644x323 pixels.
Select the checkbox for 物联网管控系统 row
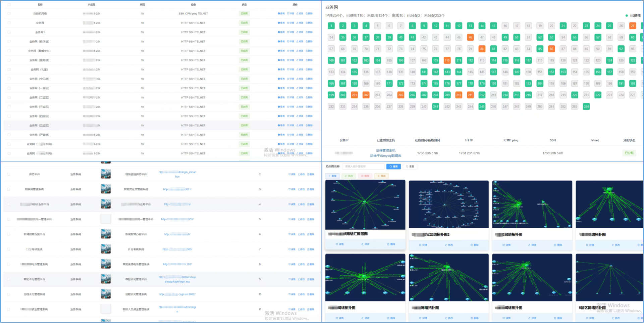coord(9,189)
